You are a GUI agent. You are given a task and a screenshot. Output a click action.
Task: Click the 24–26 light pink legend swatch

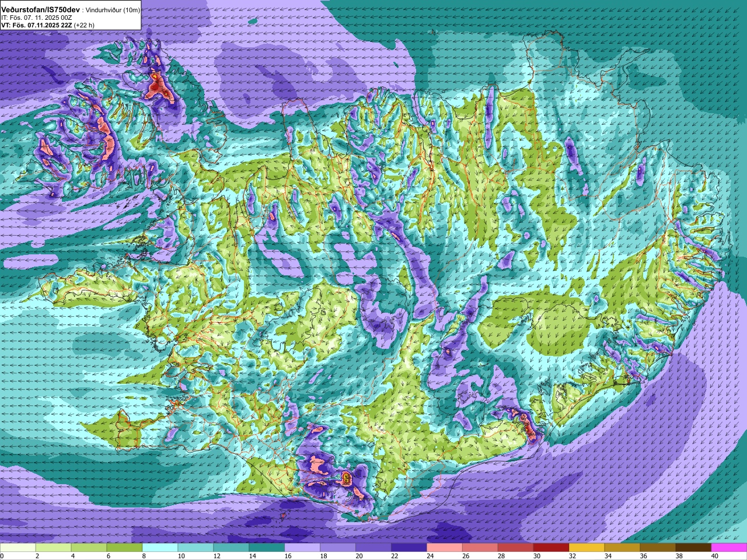pos(445,548)
